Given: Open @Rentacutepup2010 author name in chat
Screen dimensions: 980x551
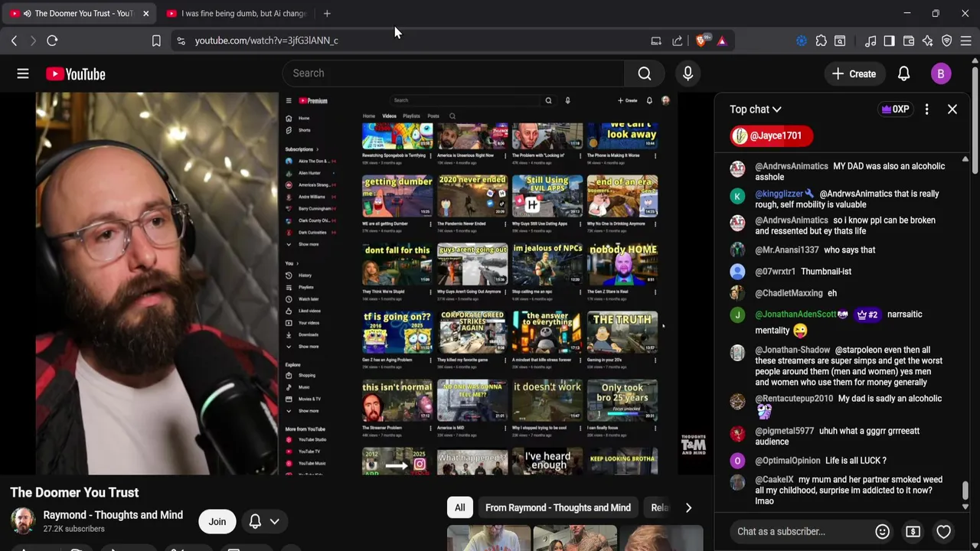Looking at the screenshot, I should tap(794, 399).
